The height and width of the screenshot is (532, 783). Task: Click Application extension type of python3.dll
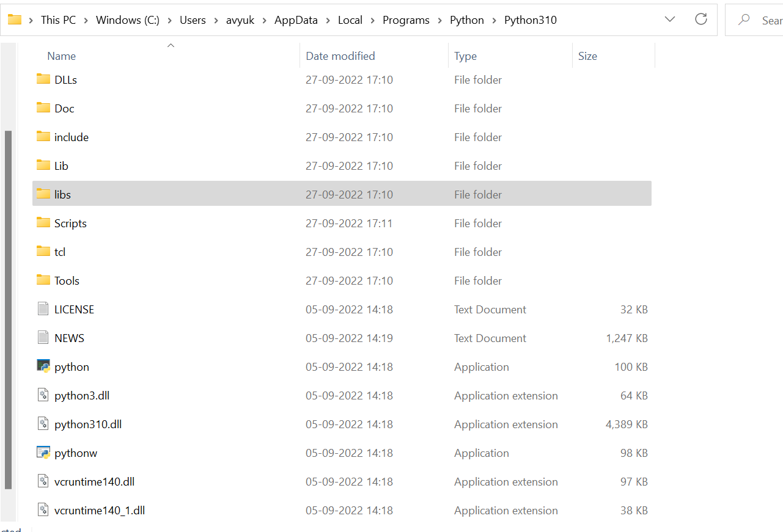click(x=506, y=396)
